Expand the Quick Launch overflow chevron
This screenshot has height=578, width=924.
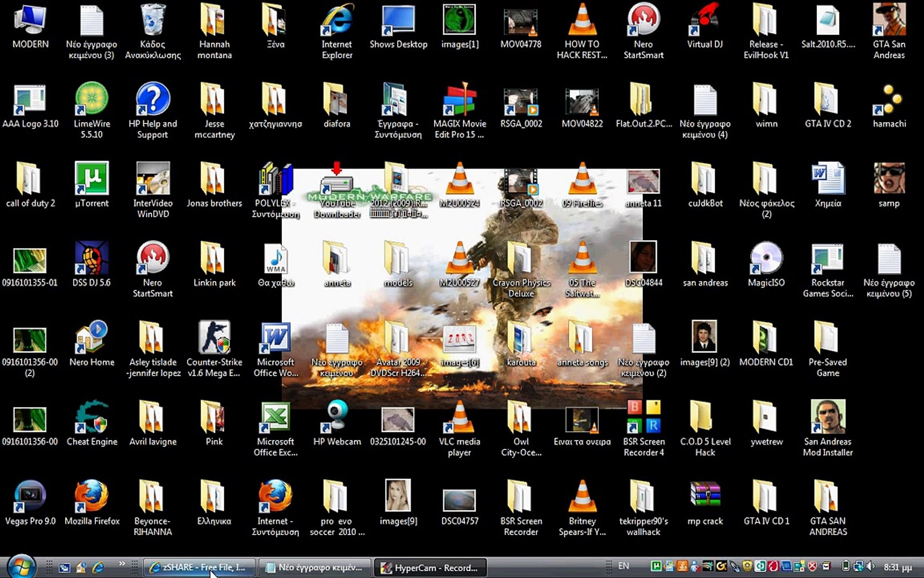click(x=122, y=564)
